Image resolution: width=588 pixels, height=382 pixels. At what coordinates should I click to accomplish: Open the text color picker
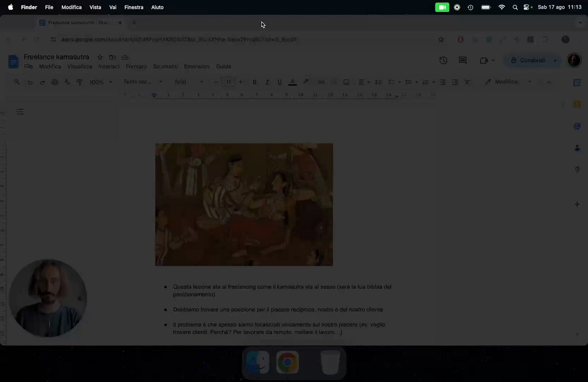click(293, 82)
